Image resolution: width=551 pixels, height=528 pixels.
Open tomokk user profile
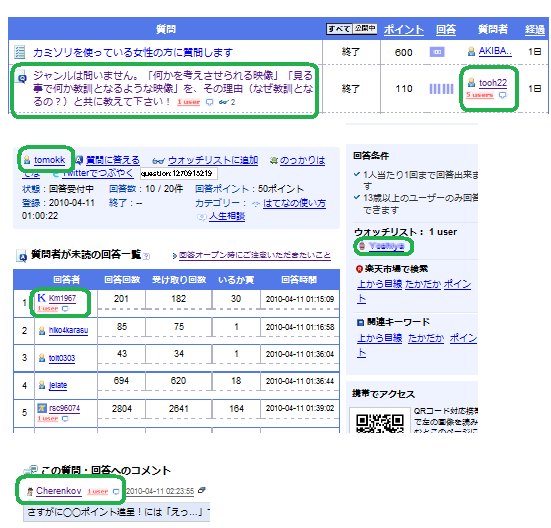(50, 160)
